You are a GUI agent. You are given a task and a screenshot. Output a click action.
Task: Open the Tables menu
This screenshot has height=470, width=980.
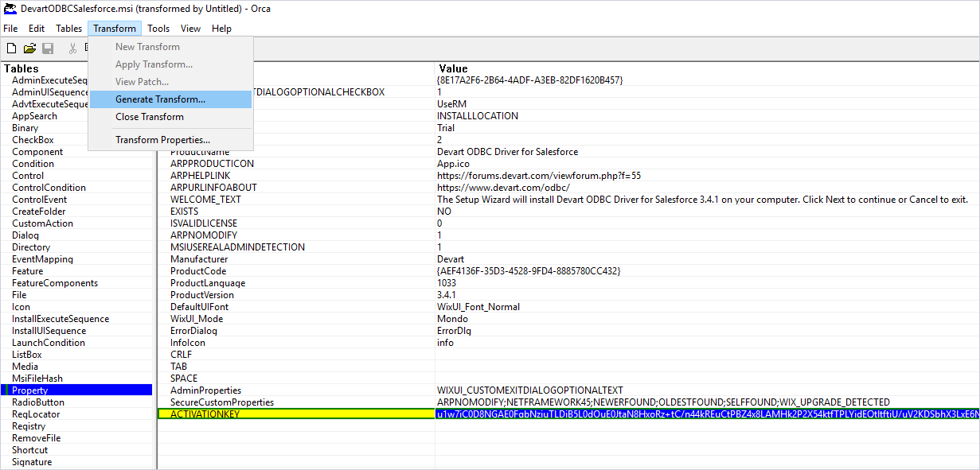click(68, 28)
